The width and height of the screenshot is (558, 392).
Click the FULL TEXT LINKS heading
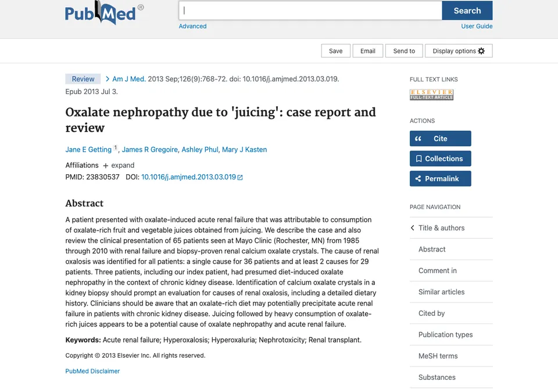[434, 80]
